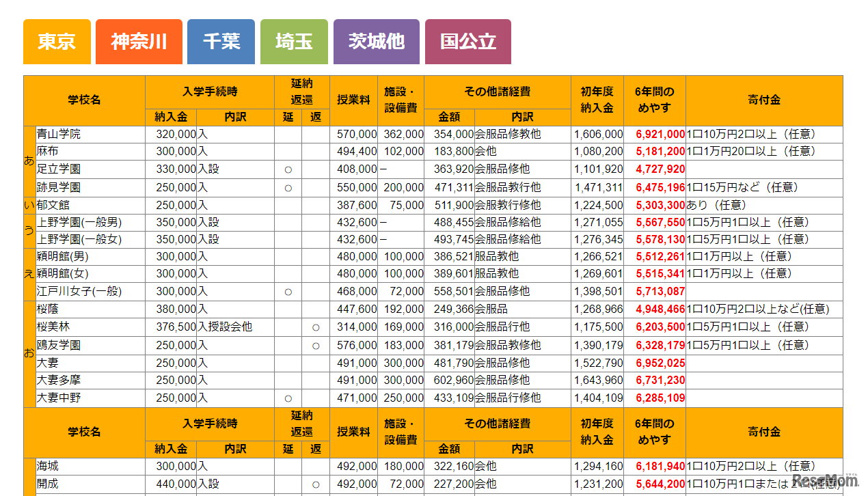The width and height of the screenshot is (868, 496).
Task: Click first-year payment 1,643,960
Action: point(599,380)
